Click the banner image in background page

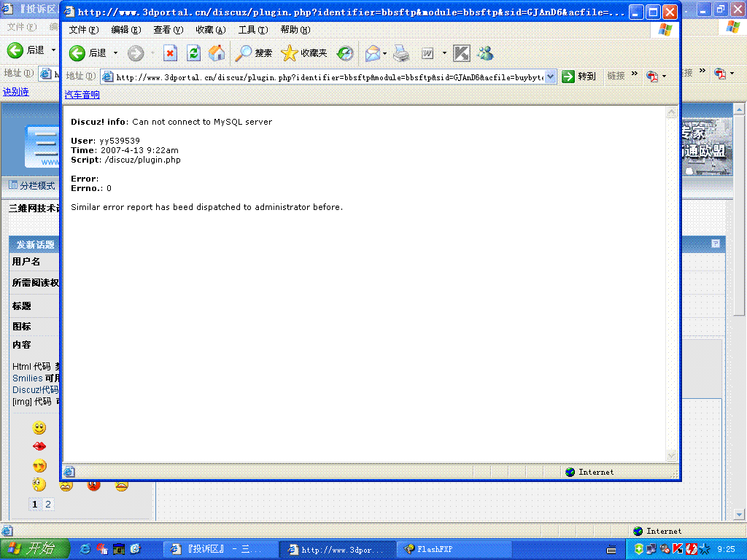click(706, 147)
